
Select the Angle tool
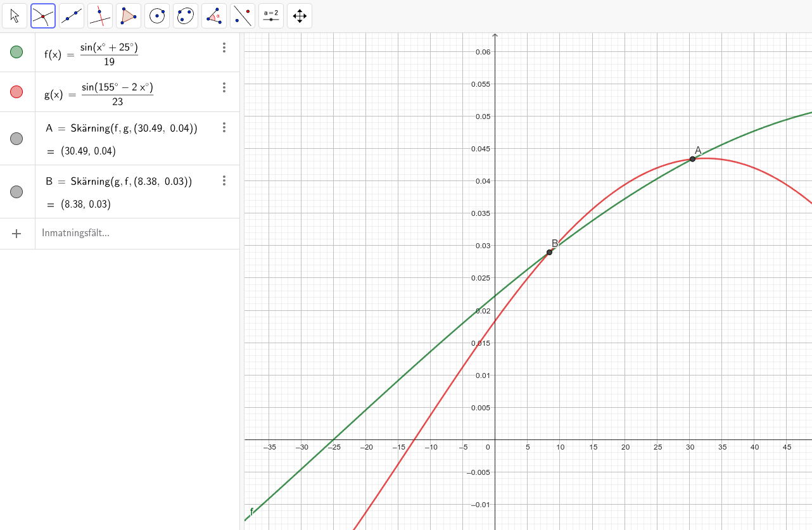pyautogui.click(x=214, y=16)
